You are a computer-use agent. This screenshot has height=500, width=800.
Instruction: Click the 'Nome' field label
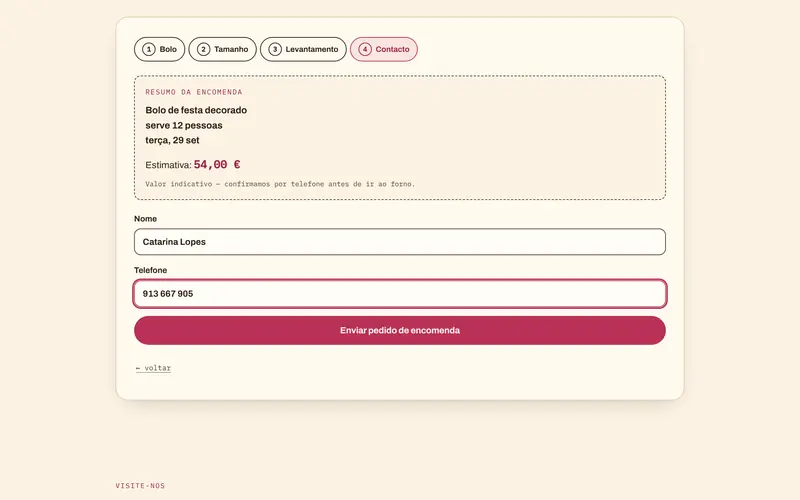(145, 219)
